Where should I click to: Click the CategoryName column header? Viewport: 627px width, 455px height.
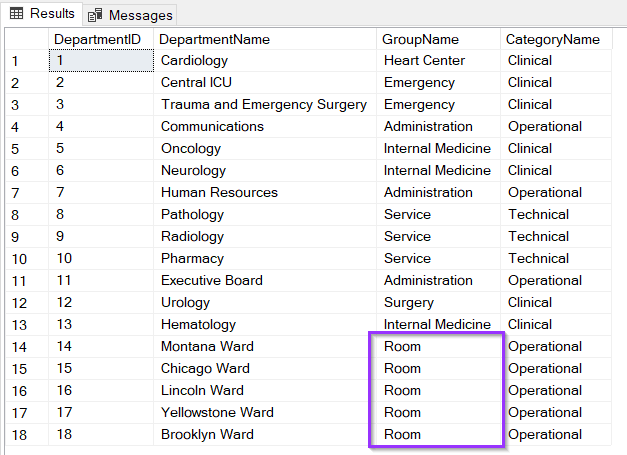(x=552, y=39)
